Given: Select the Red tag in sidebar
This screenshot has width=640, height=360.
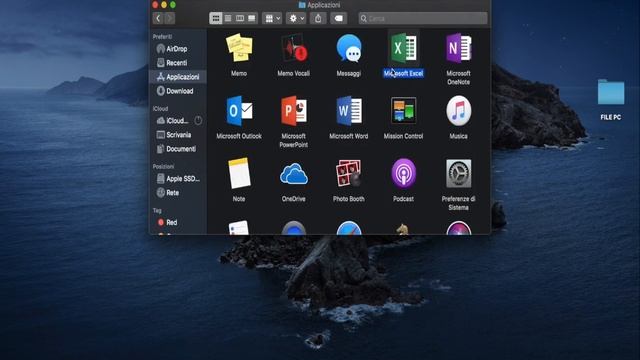Looking at the screenshot, I should click(178, 222).
